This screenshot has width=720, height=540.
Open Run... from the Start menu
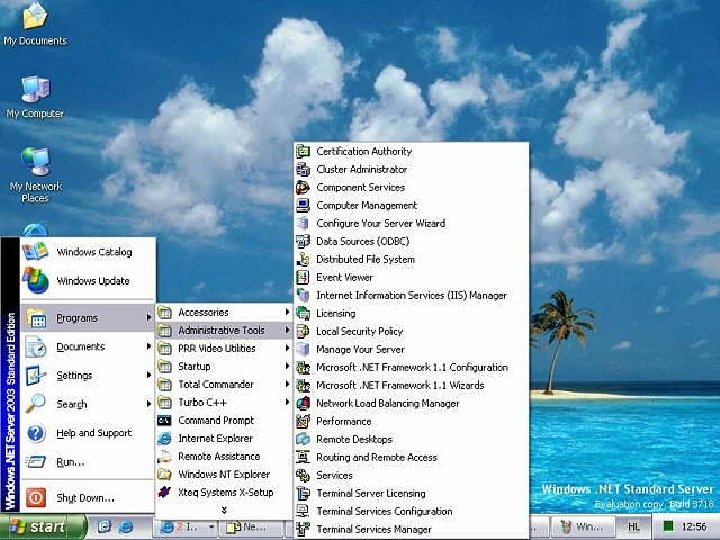pos(87,462)
